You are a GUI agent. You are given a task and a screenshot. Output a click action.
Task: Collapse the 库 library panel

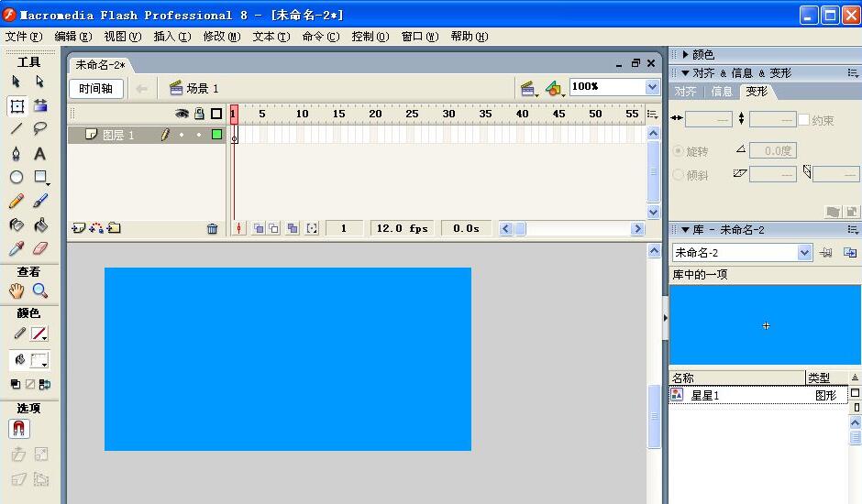tap(685, 230)
